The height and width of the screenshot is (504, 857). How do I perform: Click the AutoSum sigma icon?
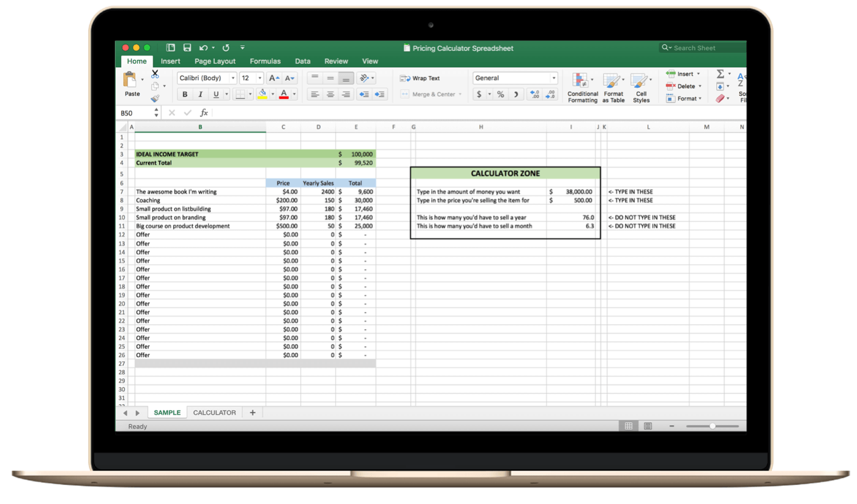pos(720,74)
